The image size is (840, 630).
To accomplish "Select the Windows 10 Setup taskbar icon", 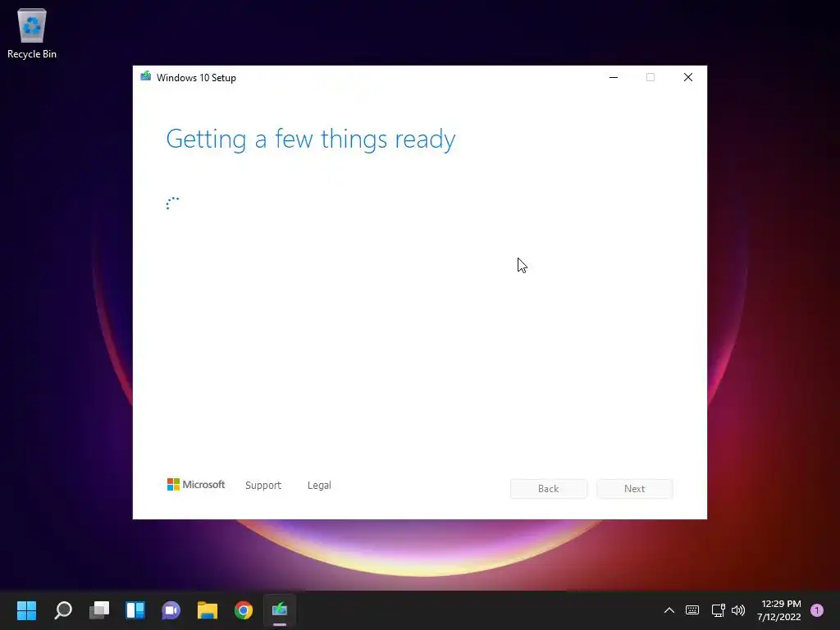I will 280,609.
